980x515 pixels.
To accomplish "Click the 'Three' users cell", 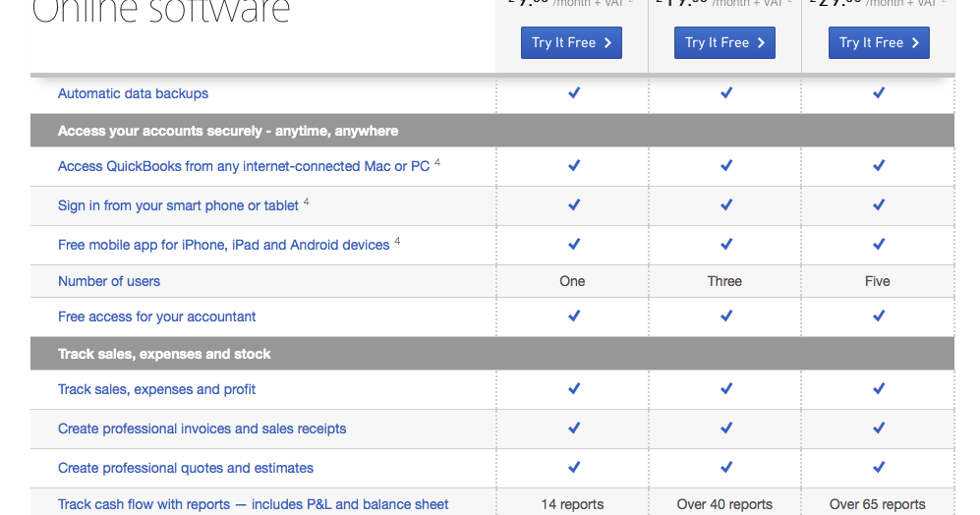I will tap(725, 281).
